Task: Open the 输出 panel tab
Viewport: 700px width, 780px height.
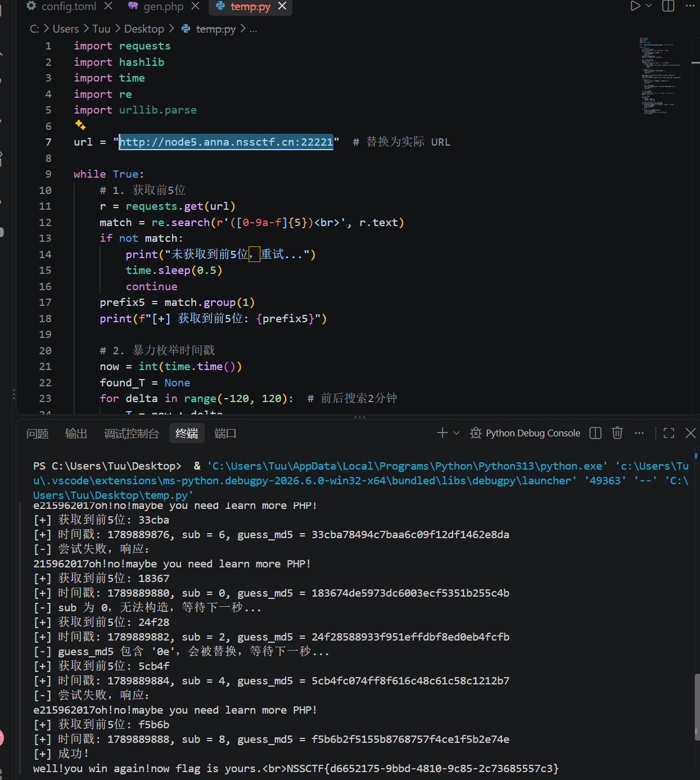Action: (x=76, y=434)
